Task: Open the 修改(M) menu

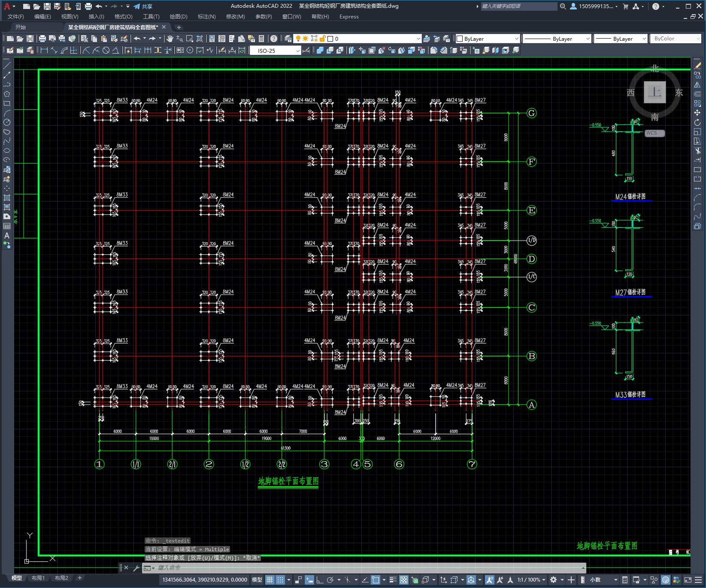Action: (x=235, y=17)
